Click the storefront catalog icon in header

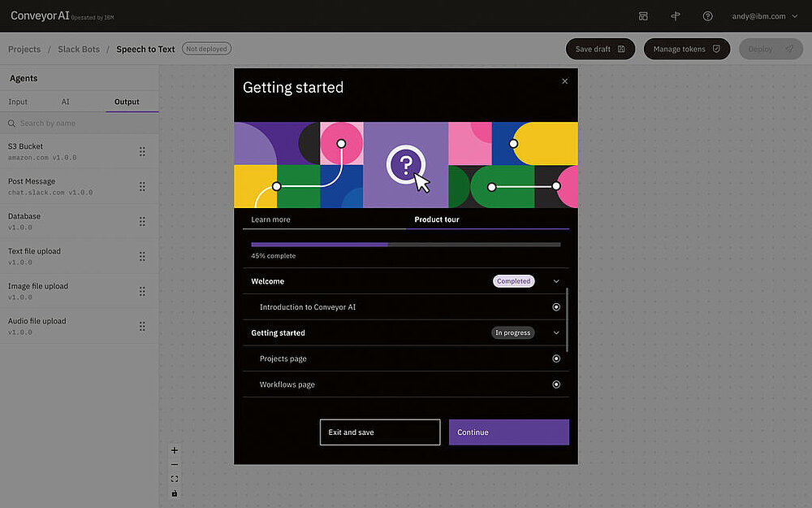click(643, 16)
